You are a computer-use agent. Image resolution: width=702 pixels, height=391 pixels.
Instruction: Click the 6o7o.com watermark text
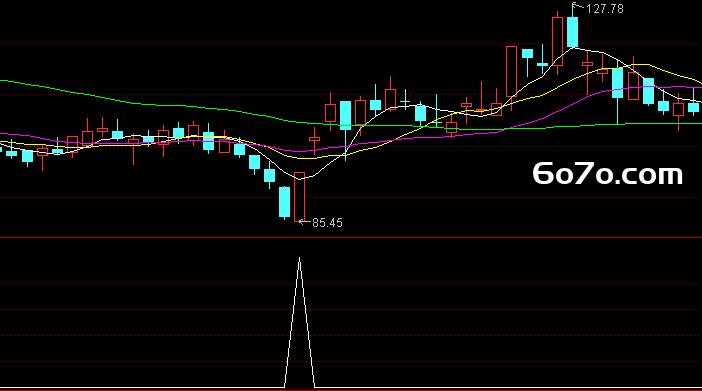coord(608,174)
